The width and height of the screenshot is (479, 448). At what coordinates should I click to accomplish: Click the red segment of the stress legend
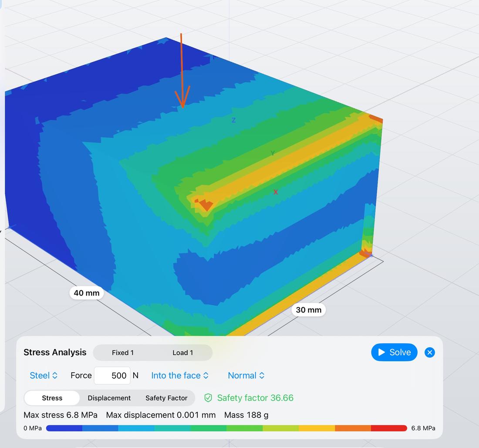tap(389, 428)
